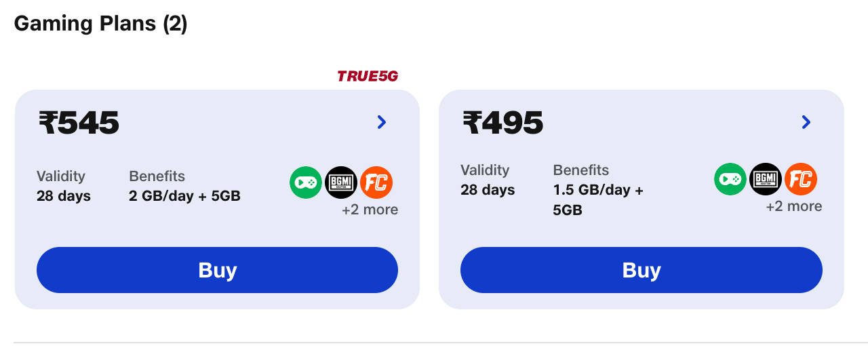Viewport: 868px width, 346px height.
Task: Click "1.5 GB/day + 5GB" benefits text
Action: coord(598,200)
